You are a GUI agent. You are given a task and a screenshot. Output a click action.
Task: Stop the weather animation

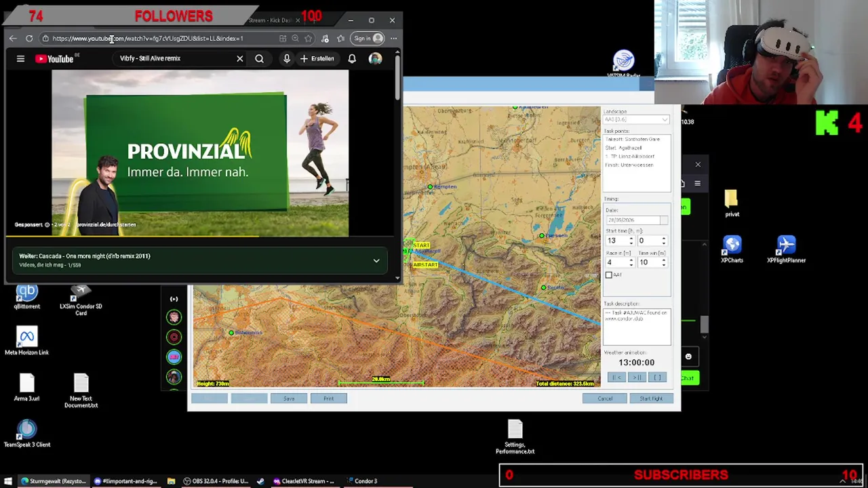(x=657, y=378)
